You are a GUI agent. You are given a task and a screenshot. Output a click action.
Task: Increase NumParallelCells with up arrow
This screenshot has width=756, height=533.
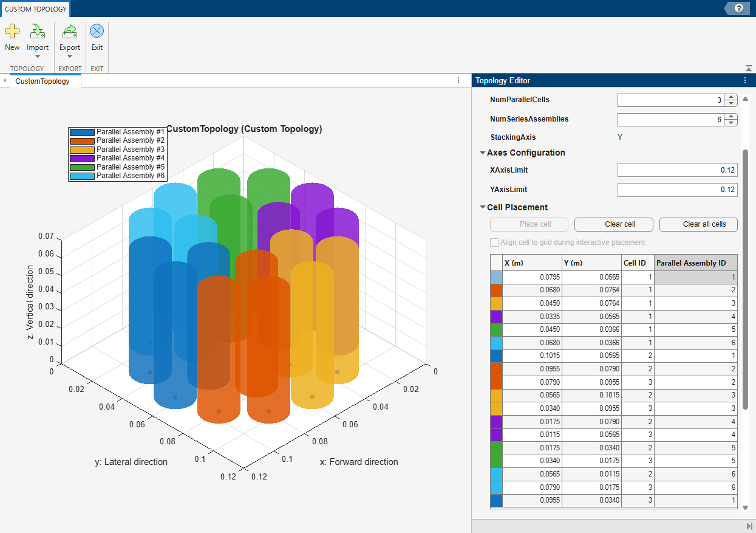(x=732, y=97)
